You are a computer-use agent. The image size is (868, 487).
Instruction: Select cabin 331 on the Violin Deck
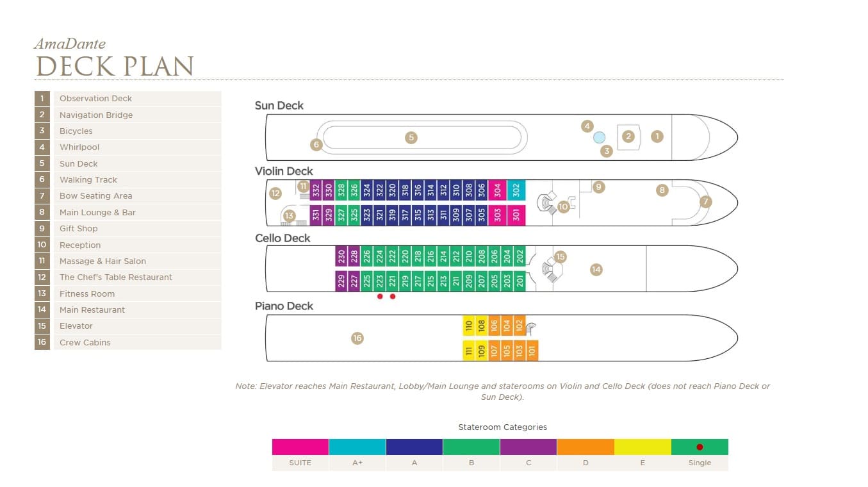(316, 215)
